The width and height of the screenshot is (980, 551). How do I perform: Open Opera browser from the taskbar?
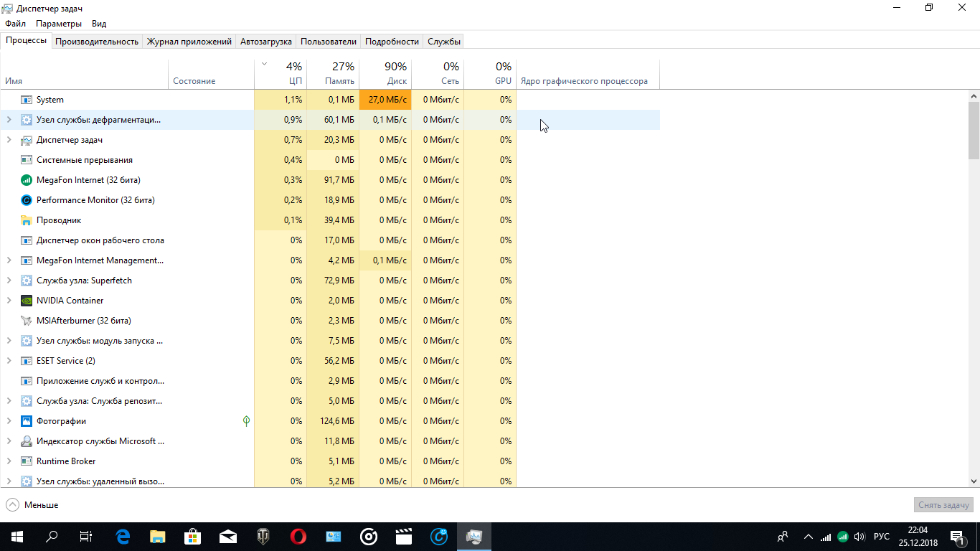point(298,536)
